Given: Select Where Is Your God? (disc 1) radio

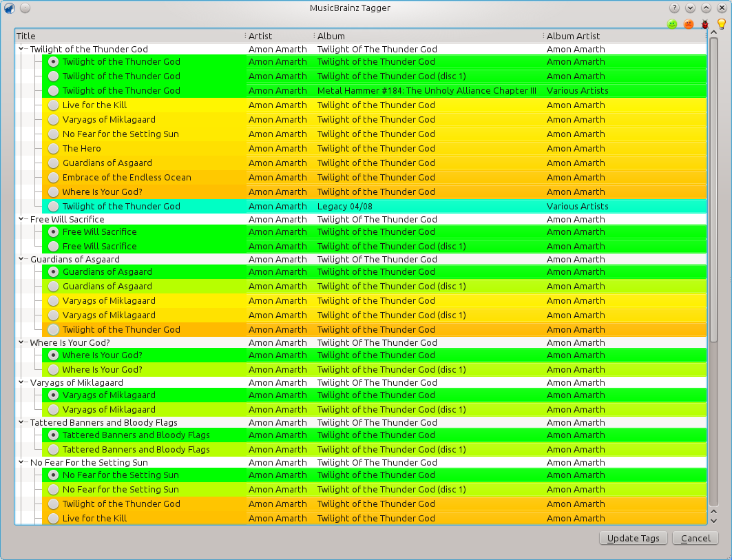Looking at the screenshot, I should (x=54, y=369).
